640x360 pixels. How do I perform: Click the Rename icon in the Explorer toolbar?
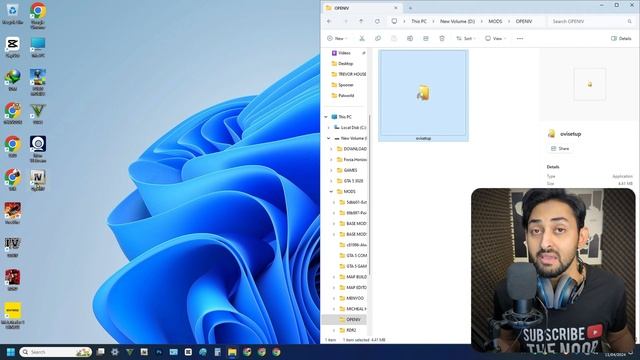[410, 38]
